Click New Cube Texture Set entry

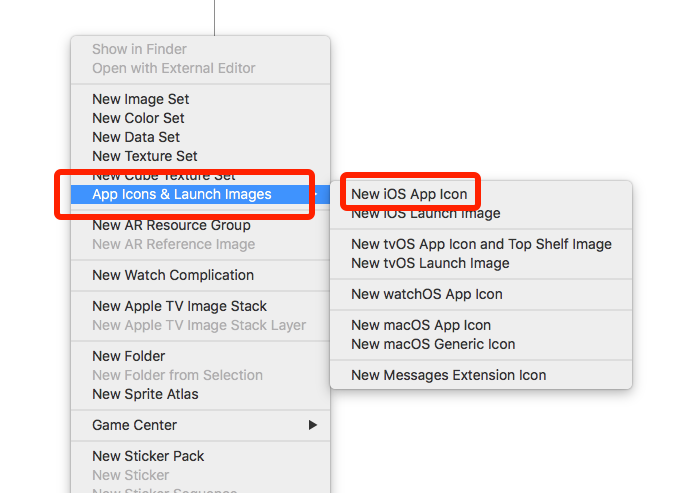(x=201, y=176)
